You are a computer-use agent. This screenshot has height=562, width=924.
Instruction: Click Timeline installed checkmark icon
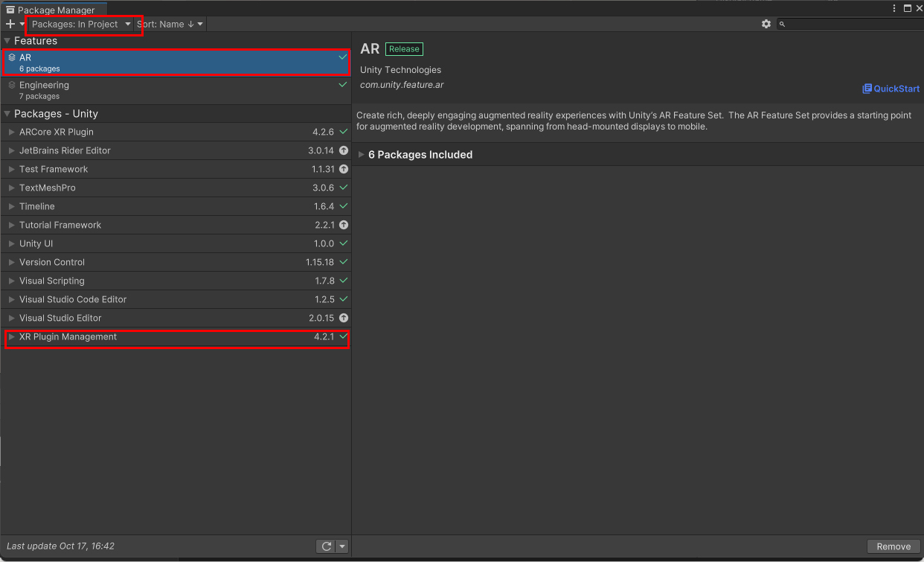coord(343,205)
